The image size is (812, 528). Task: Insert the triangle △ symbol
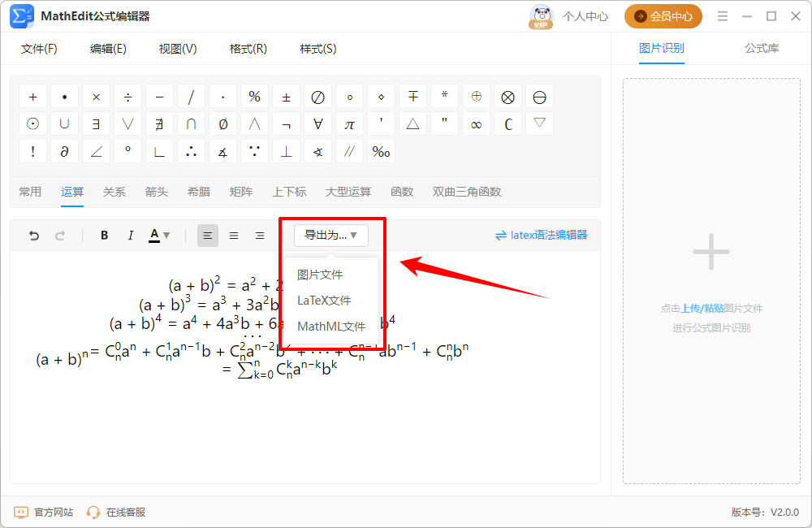pos(412,124)
